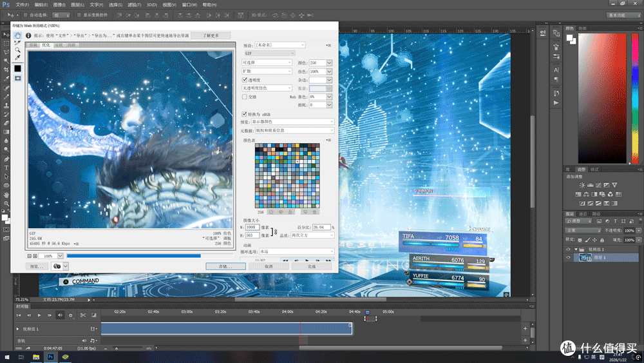Open the 元数据 版权和联系信息 dropdown
644x363 pixels.
tap(294, 130)
